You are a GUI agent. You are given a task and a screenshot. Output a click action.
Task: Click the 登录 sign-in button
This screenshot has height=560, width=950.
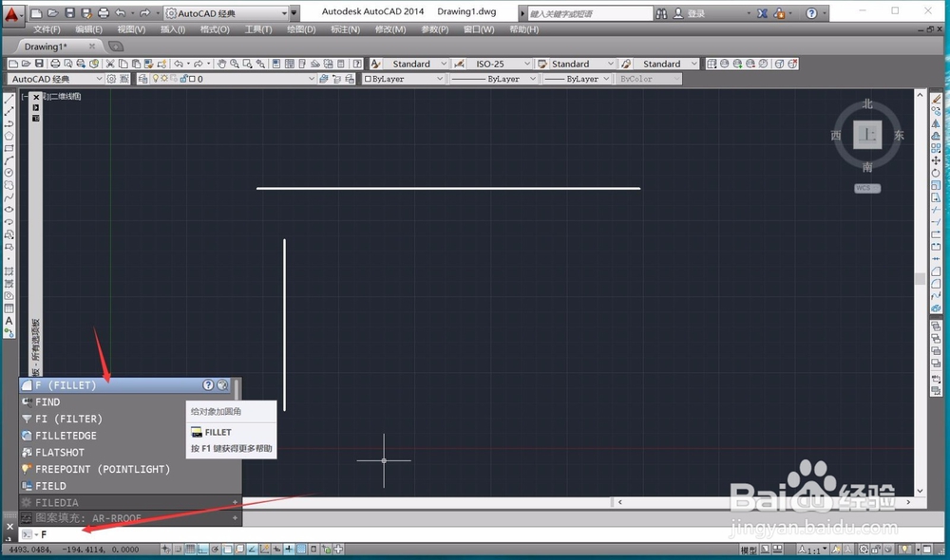[696, 13]
